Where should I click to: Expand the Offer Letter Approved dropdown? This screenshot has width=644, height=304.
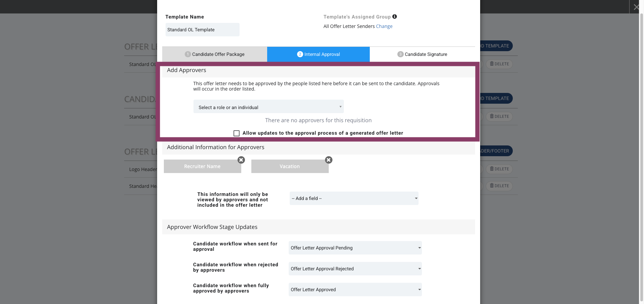(355, 290)
